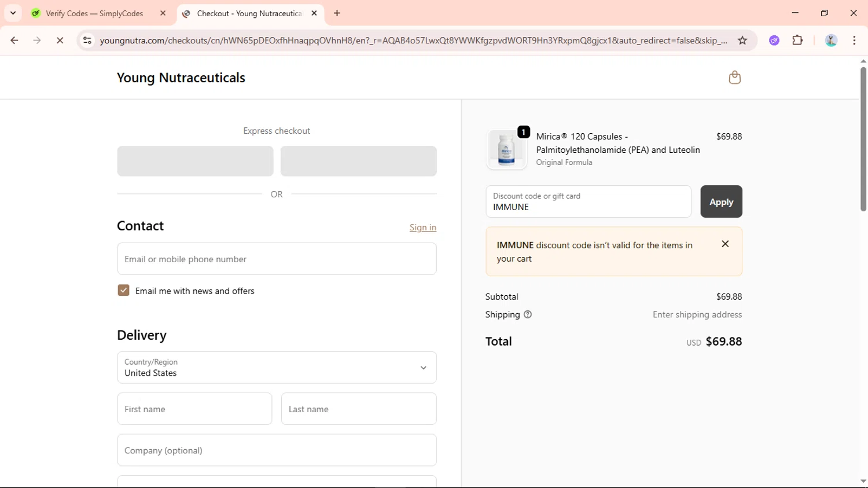
Task: Bookmark this page with the star icon
Action: point(742,41)
